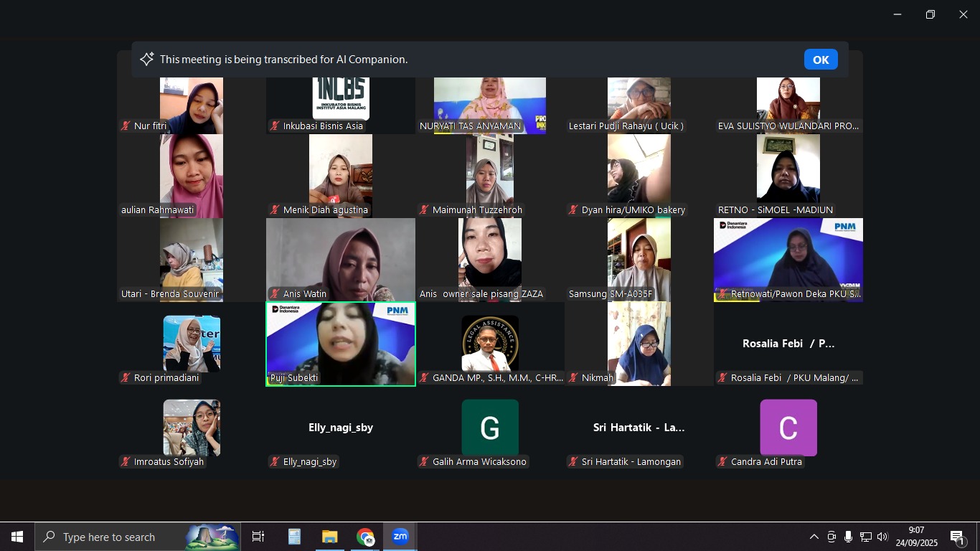Launch Calculator from the taskbar
The image size is (980, 551).
tap(294, 537)
